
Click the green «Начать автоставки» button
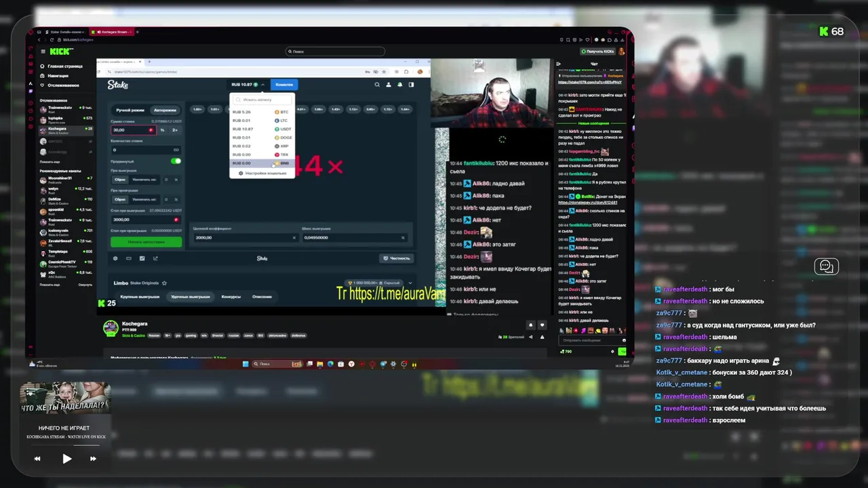coord(146,241)
